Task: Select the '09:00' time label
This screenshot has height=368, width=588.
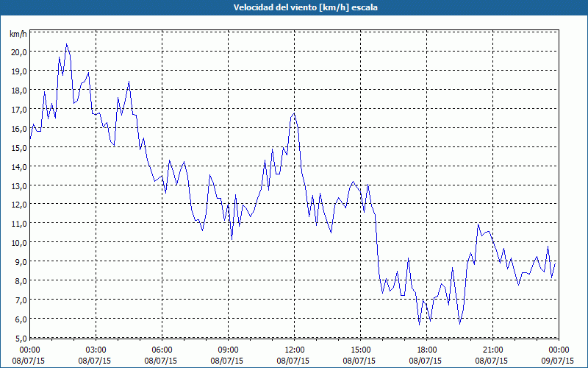Action: 228,350
